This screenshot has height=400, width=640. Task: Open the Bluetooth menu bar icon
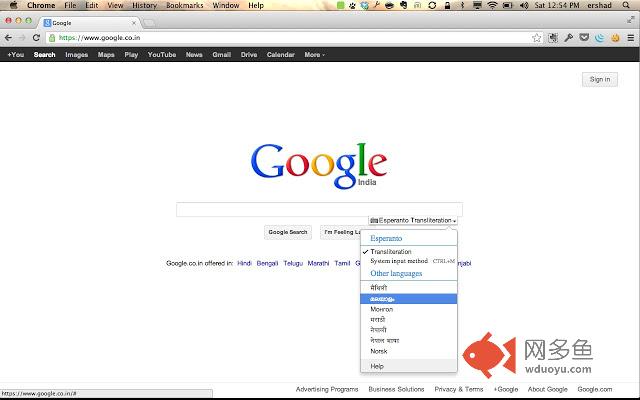click(462, 5)
